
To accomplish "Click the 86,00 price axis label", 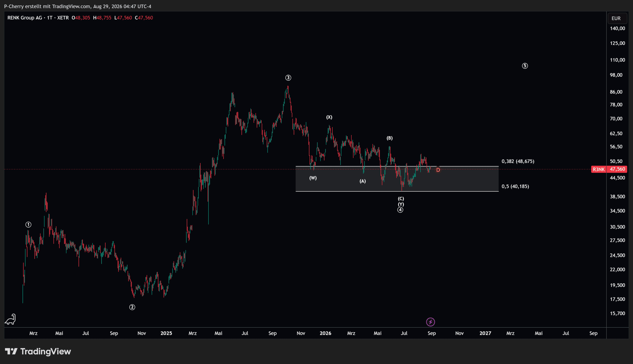I will [x=616, y=92].
